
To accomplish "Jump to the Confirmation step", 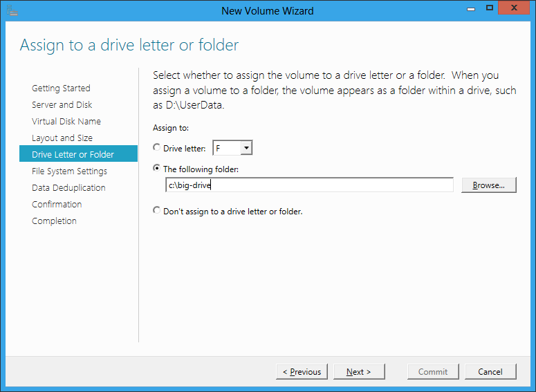I will point(57,205).
